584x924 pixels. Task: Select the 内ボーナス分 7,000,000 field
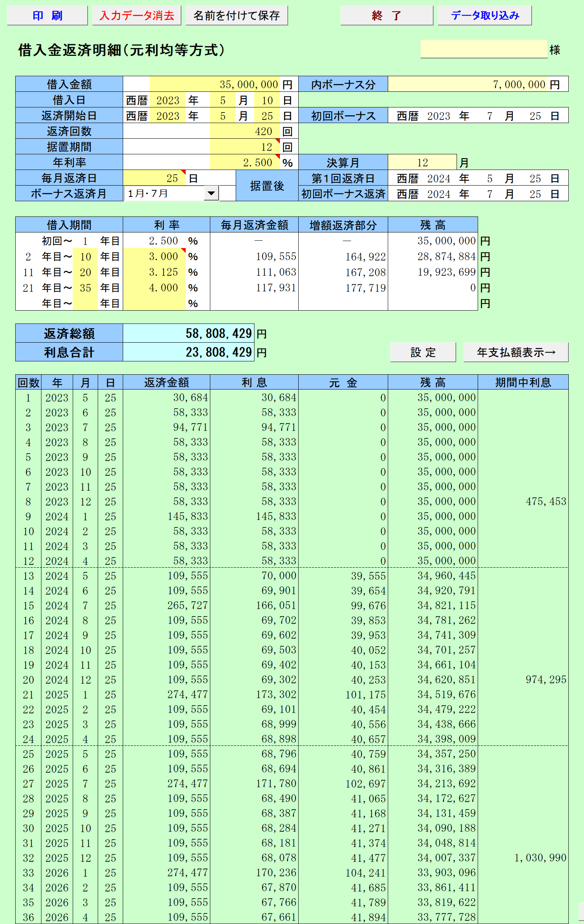[x=478, y=84]
